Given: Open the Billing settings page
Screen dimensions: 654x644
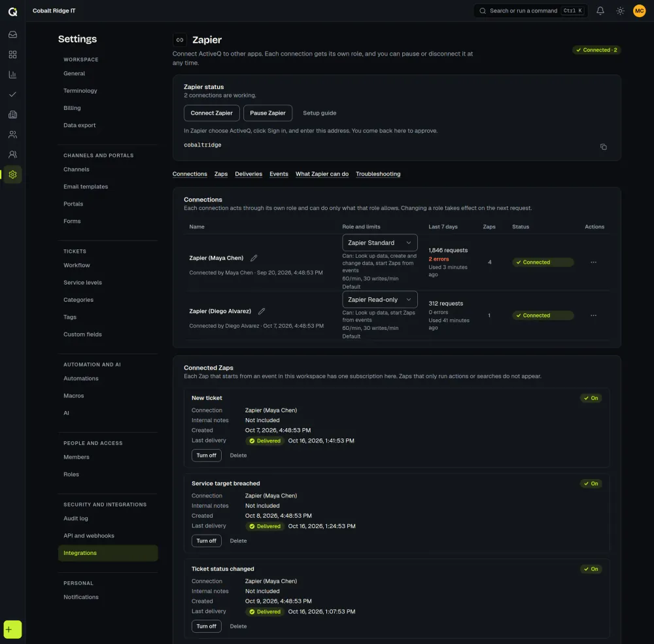Looking at the screenshot, I should pyautogui.click(x=72, y=108).
